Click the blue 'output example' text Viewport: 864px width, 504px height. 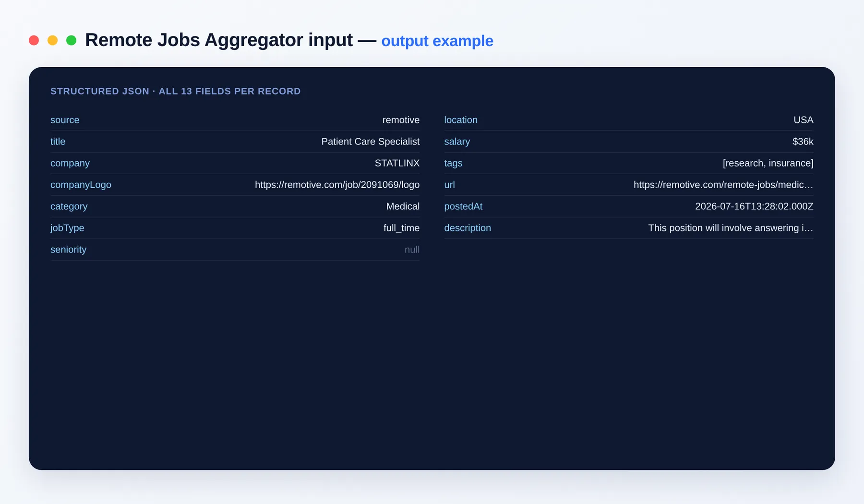437,41
